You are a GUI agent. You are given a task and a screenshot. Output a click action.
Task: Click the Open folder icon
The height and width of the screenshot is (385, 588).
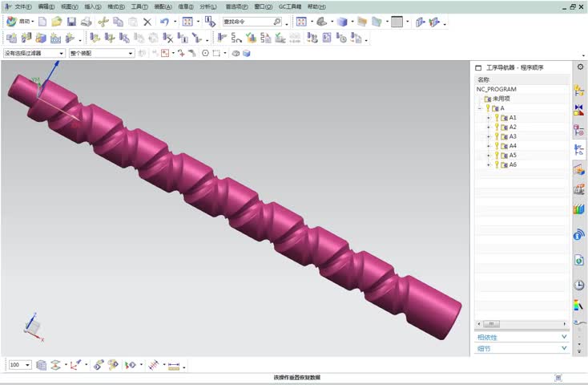coord(57,22)
